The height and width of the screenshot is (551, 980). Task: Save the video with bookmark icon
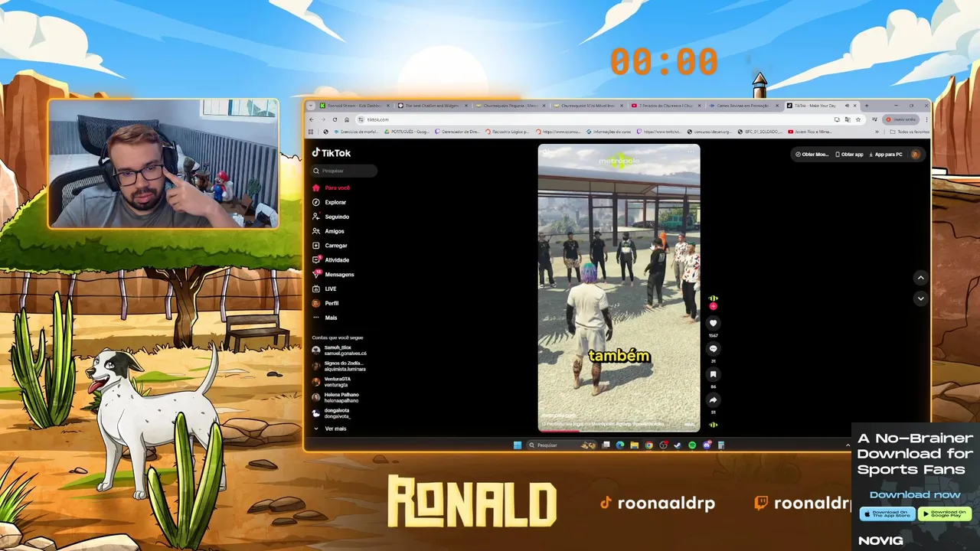coord(713,374)
